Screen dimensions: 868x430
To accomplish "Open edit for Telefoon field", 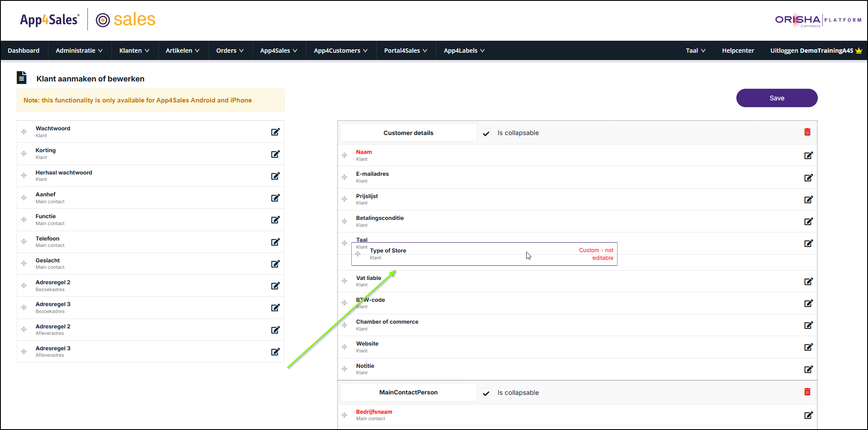I will 275,242.
